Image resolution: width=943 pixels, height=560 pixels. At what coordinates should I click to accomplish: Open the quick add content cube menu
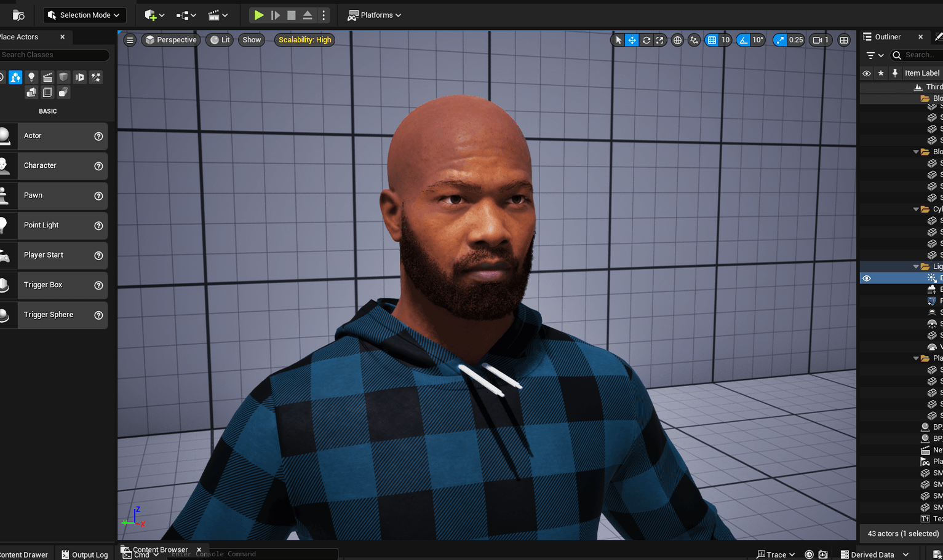click(x=154, y=15)
